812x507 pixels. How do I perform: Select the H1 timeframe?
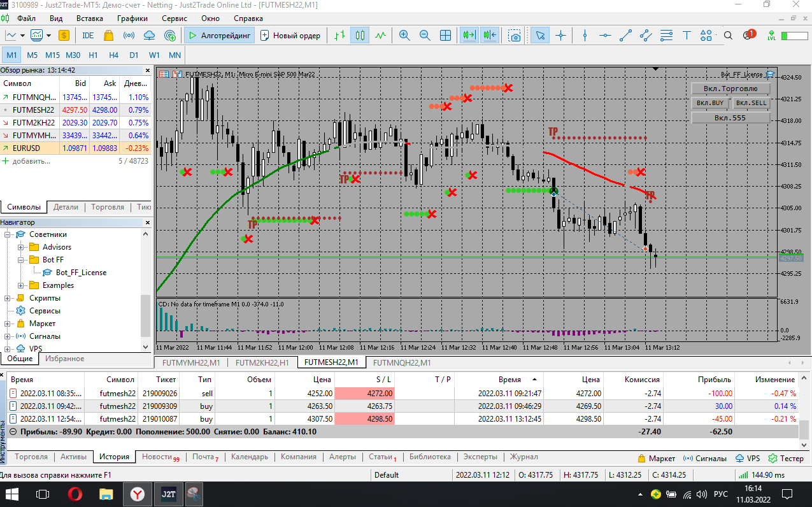click(x=93, y=55)
